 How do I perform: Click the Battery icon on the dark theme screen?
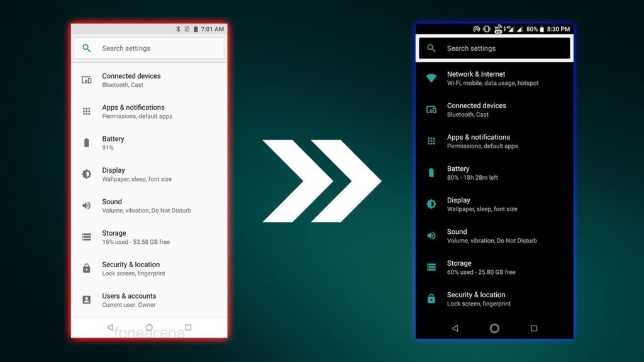click(431, 172)
